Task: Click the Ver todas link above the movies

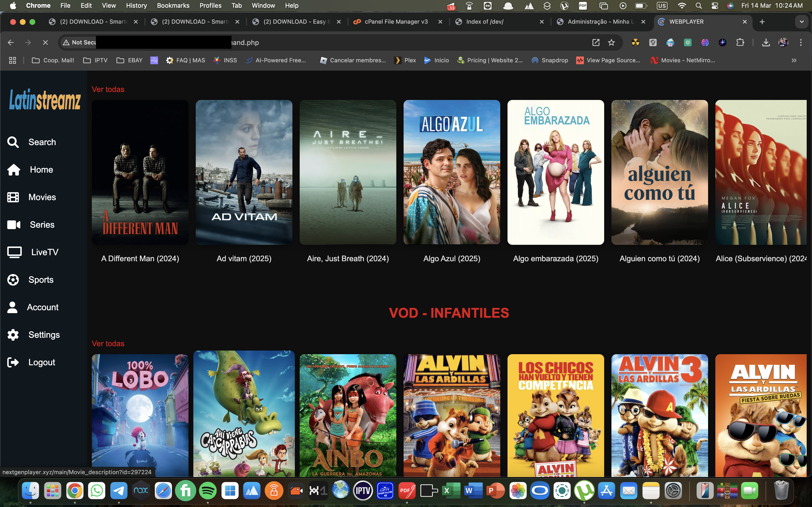Action: point(108,89)
